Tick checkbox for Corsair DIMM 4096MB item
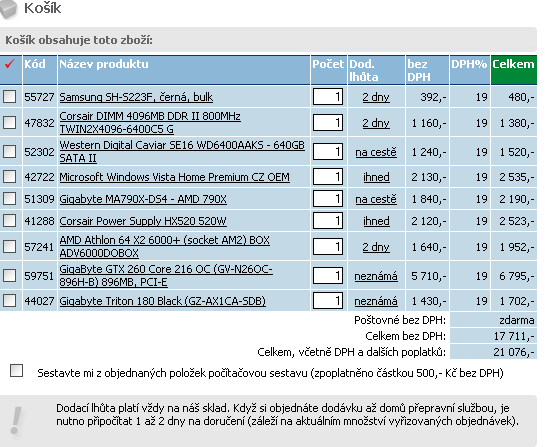 click(9, 122)
